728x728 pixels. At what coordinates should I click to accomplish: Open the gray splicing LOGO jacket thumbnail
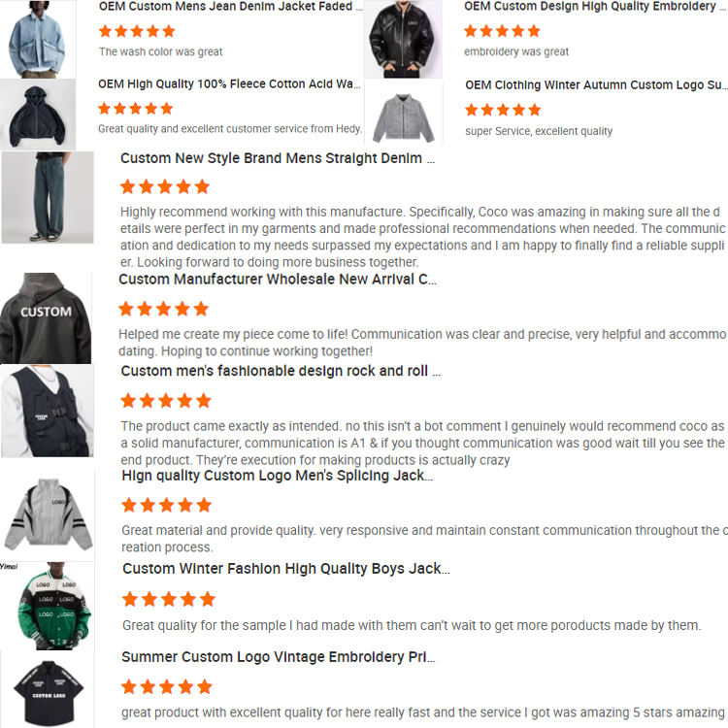[x=48, y=513]
